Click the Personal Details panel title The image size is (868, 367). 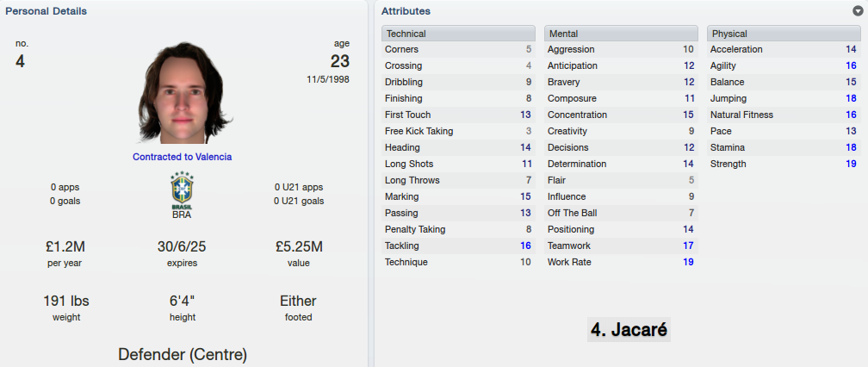[46, 11]
